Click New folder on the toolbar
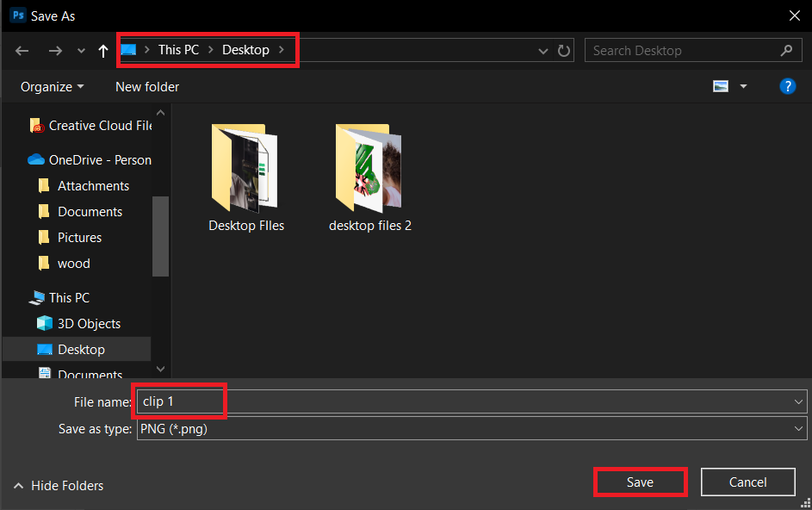 pyautogui.click(x=146, y=86)
